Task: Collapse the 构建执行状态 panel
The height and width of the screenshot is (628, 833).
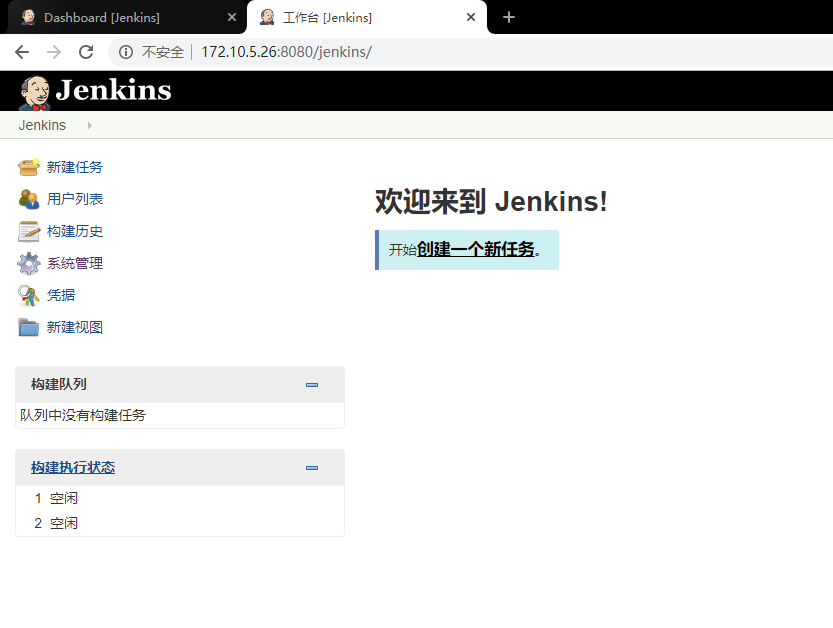Action: tap(312, 468)
